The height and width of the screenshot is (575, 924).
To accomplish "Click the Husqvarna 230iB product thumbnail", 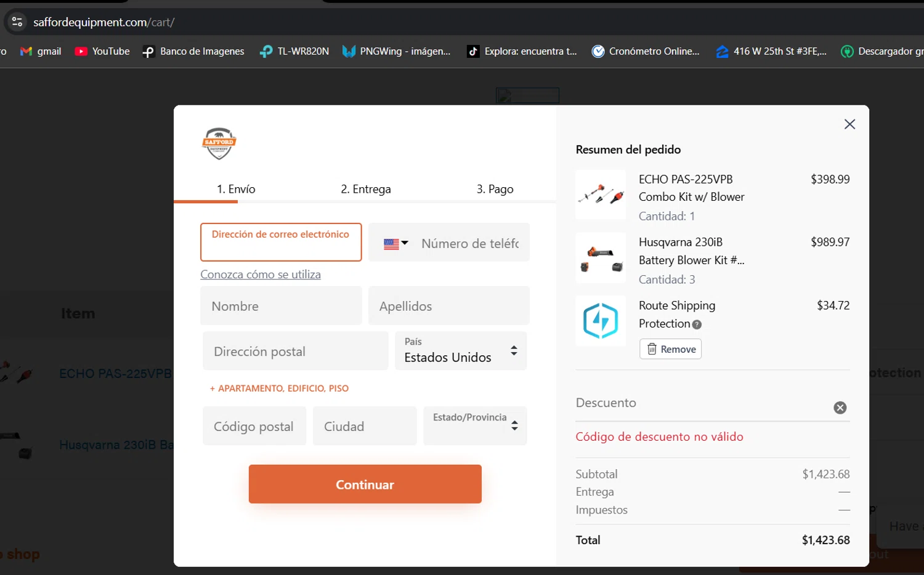I will (601, 258).
